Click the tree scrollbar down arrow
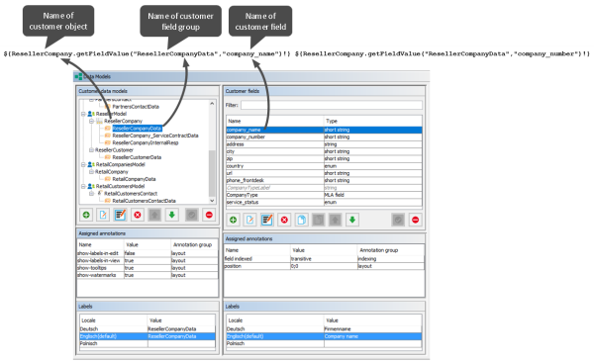Viewport: 594px width, 364px height. click(212, 201)
